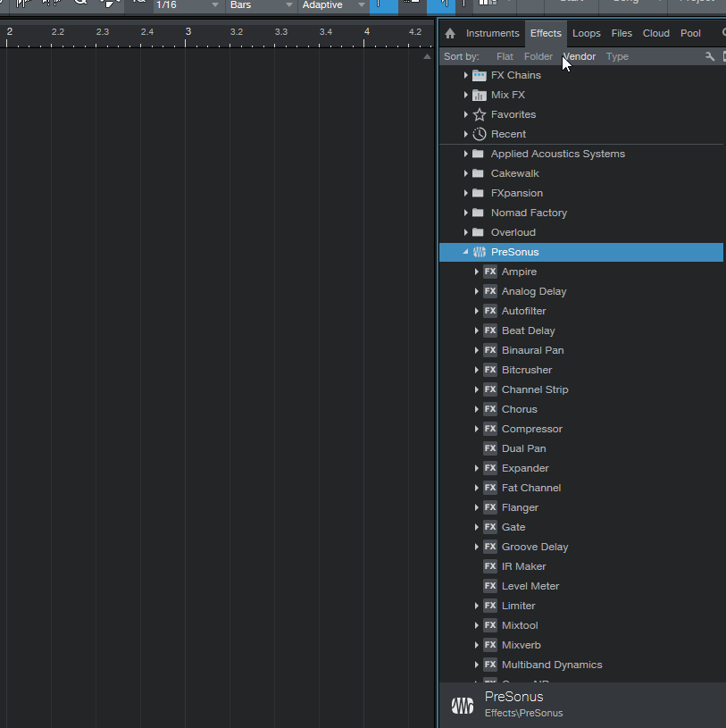Click the scroll-up arrow above the arrangement
Viewport: 726px width, 728px height.
[x=427, y=56]
